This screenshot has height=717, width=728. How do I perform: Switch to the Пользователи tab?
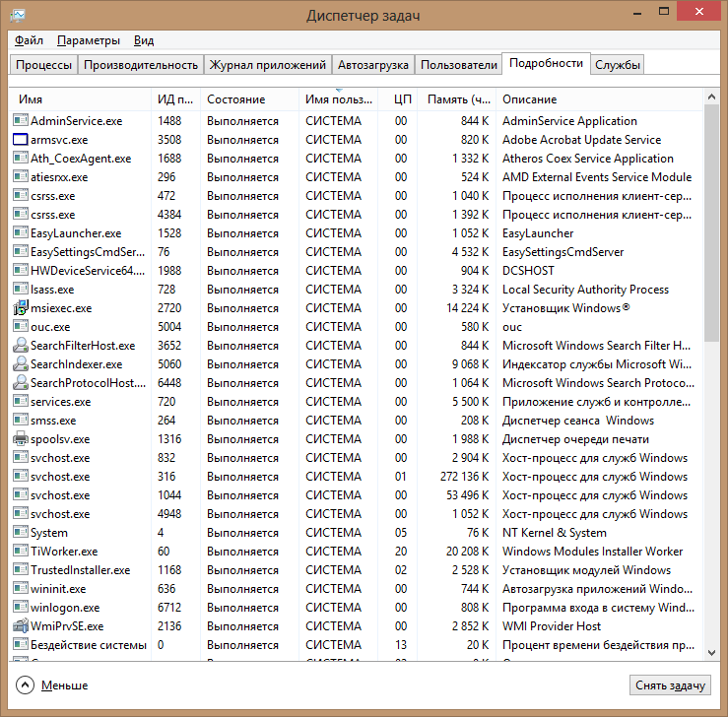click(459, 64)
